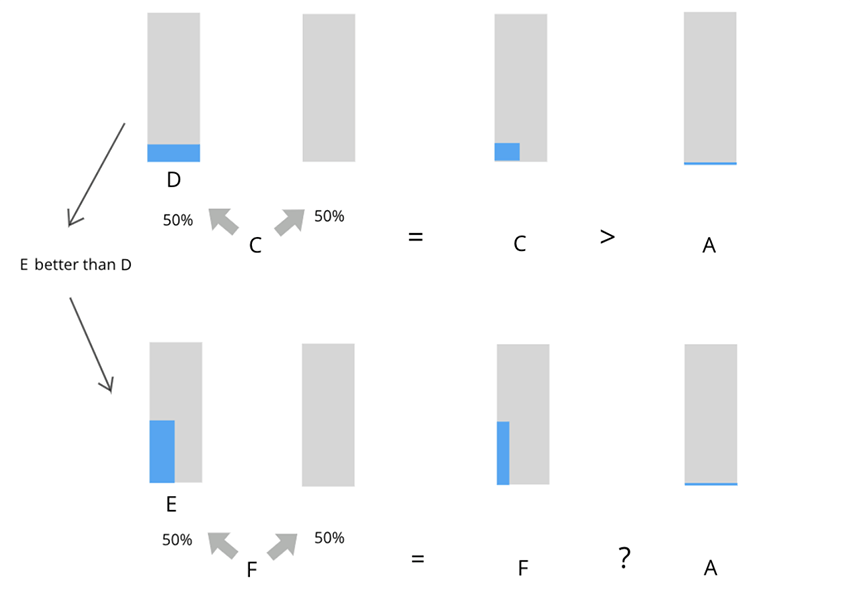Click the thin black arrow above 'E better than D'
The image size is (850, 590).
pyautogui.click(x=96, y=175)
